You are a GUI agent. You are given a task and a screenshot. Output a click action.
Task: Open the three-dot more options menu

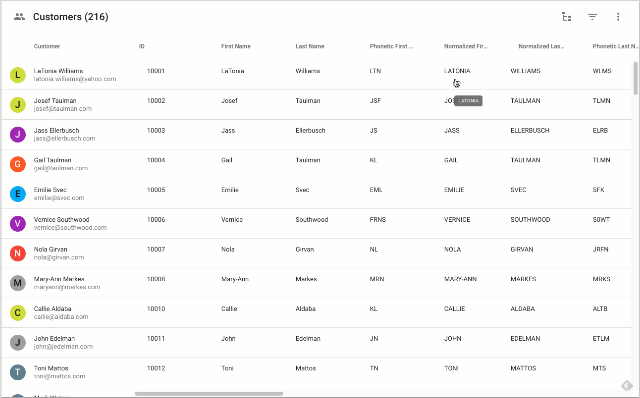618,17
